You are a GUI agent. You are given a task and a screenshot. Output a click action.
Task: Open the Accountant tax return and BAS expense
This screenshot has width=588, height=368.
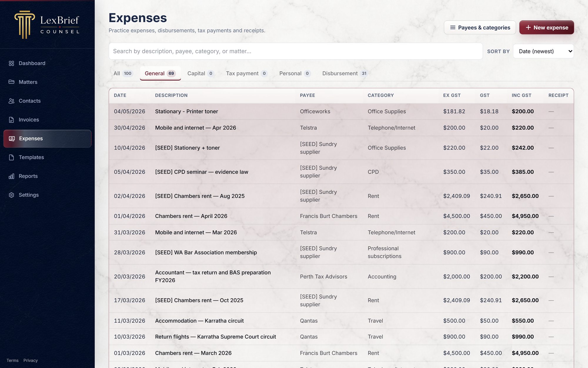pos(341,276)
